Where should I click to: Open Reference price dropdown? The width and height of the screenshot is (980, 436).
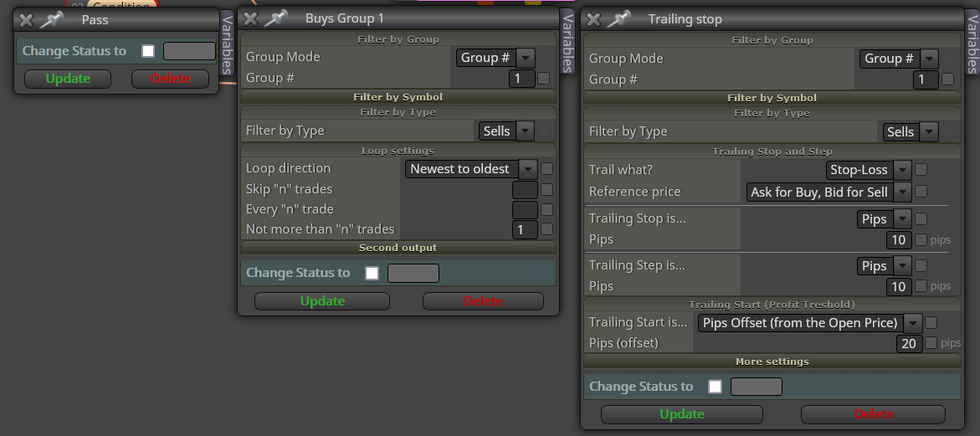point(829,192)
